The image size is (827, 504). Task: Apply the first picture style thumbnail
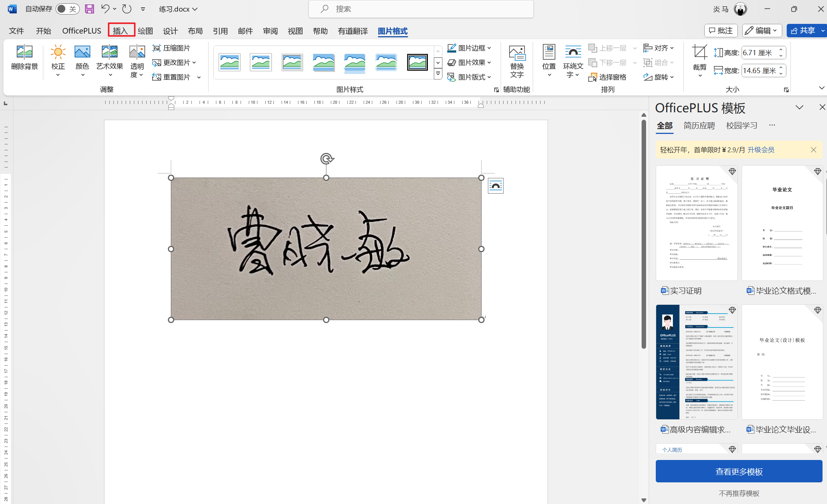tap(229, 62)
